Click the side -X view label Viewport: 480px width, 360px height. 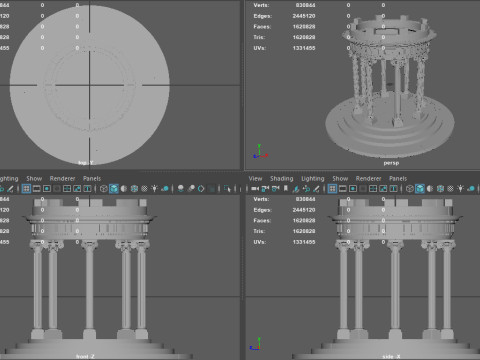pos(391,356)
